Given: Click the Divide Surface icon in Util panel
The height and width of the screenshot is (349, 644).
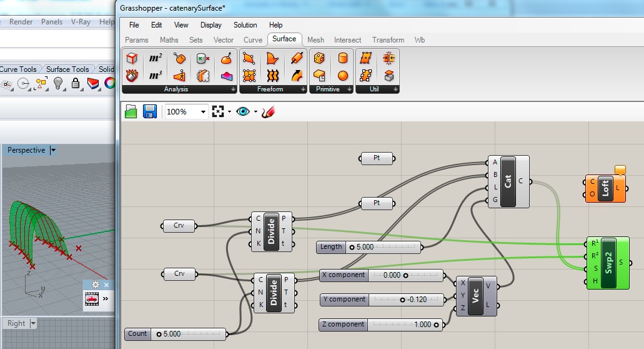Looking at the screenshot, I should tap(365, 58).
